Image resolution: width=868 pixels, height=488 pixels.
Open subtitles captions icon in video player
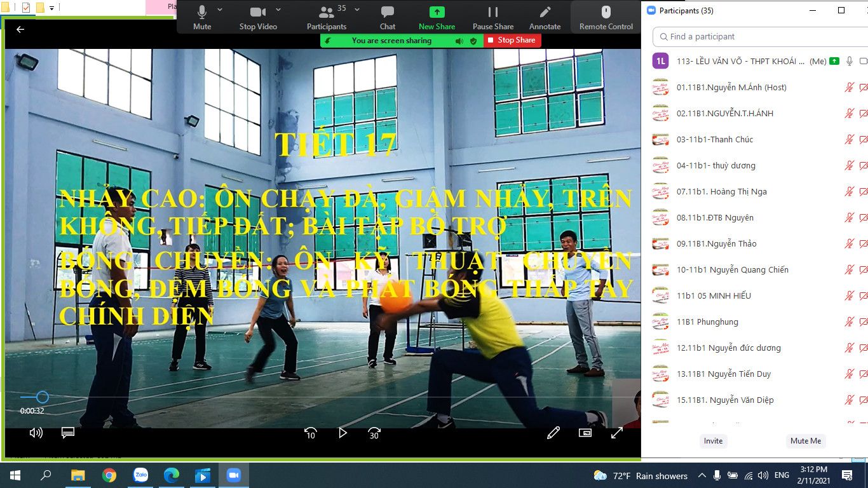[x=68, y=433]
